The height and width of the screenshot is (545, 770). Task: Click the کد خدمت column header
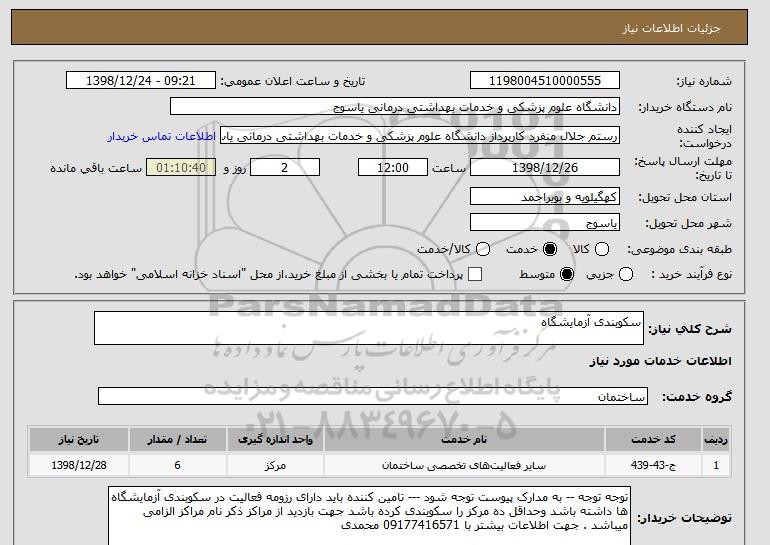tap(653, 439)
